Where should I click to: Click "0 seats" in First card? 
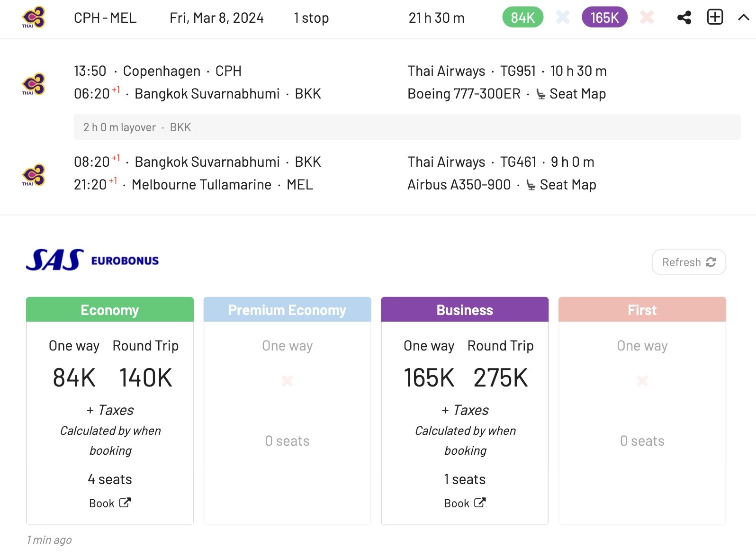(x=642, y=441)
